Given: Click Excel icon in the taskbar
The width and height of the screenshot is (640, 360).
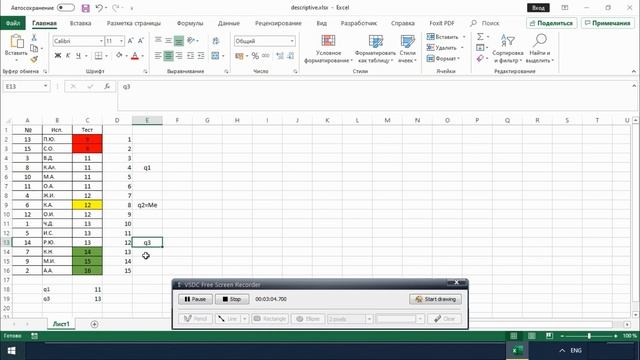Looking at the screenshot, I should (517, 351).
